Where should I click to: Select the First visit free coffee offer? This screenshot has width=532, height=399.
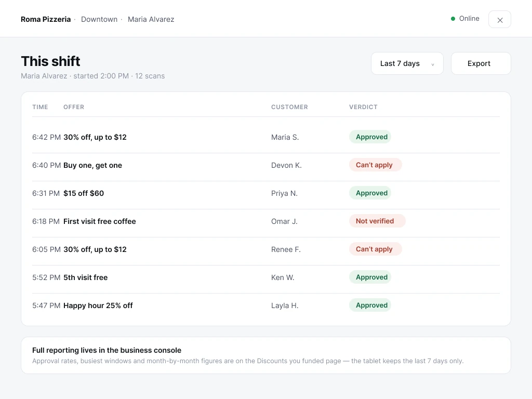point(99,221)
